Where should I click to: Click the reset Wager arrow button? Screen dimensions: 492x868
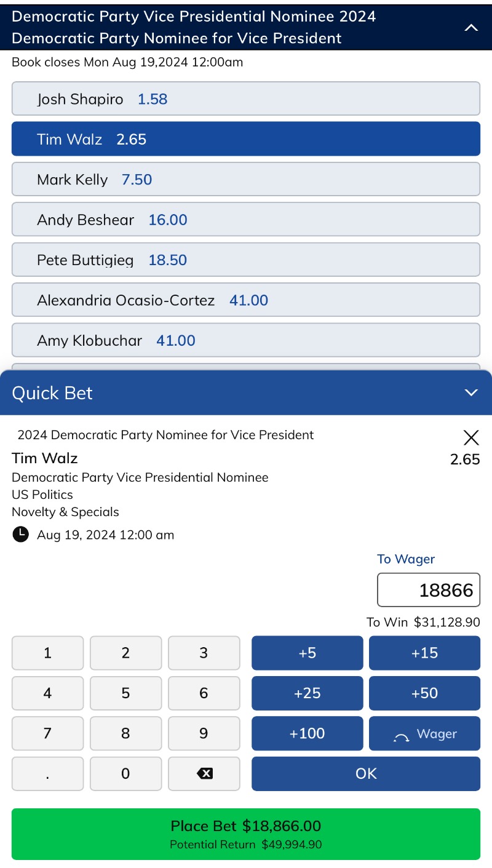click(424, 733)
